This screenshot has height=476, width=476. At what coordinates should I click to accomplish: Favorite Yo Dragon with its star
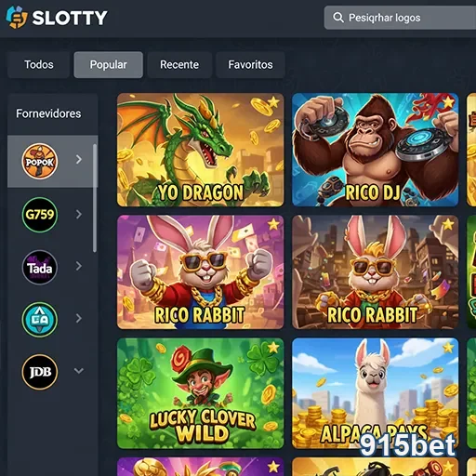pyautogui.click(x=273, y=101)
